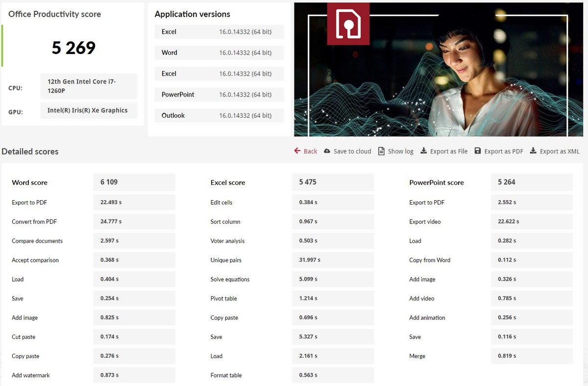Click the floppy disk icon for PDF export
Screen dimensions: 588x386
[x=478, y=151]
